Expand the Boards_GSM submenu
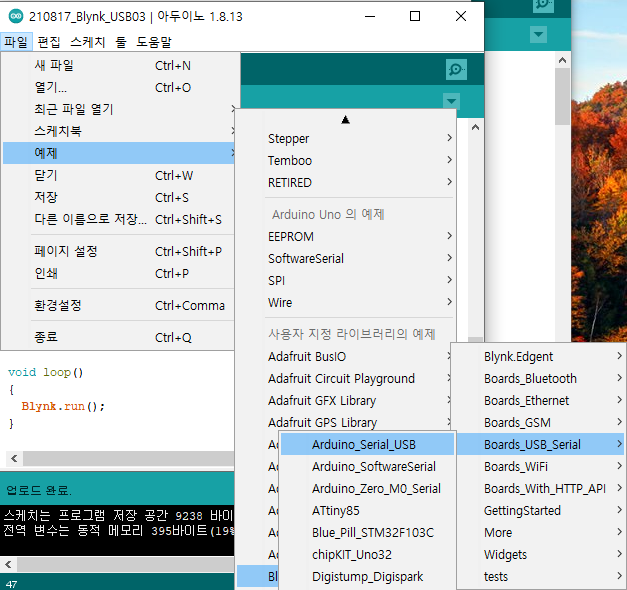 (540, 422)
